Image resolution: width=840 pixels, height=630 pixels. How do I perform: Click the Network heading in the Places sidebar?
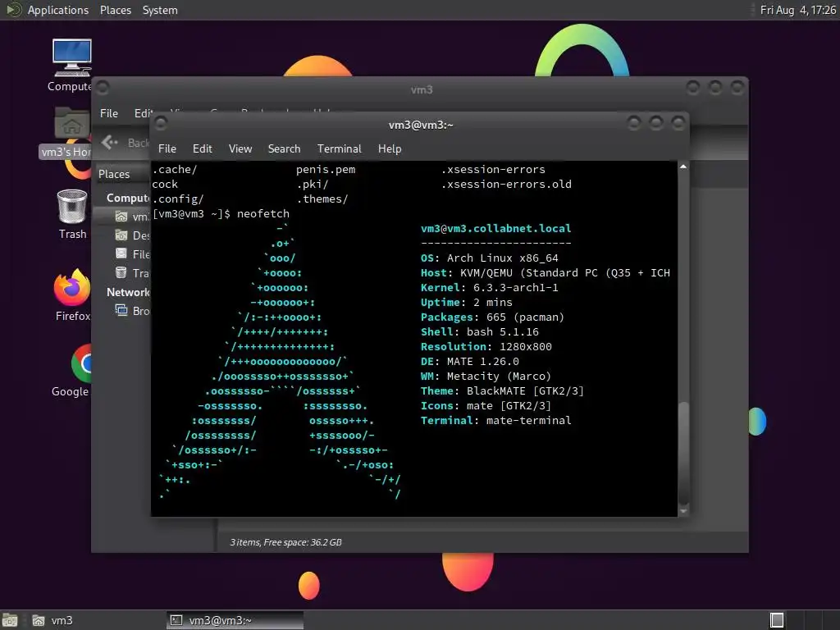[127, 292]
